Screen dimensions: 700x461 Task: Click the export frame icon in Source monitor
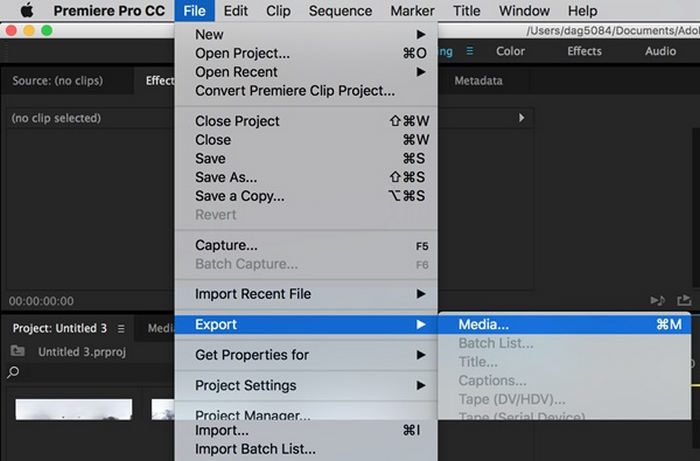(x=683, y=300)
